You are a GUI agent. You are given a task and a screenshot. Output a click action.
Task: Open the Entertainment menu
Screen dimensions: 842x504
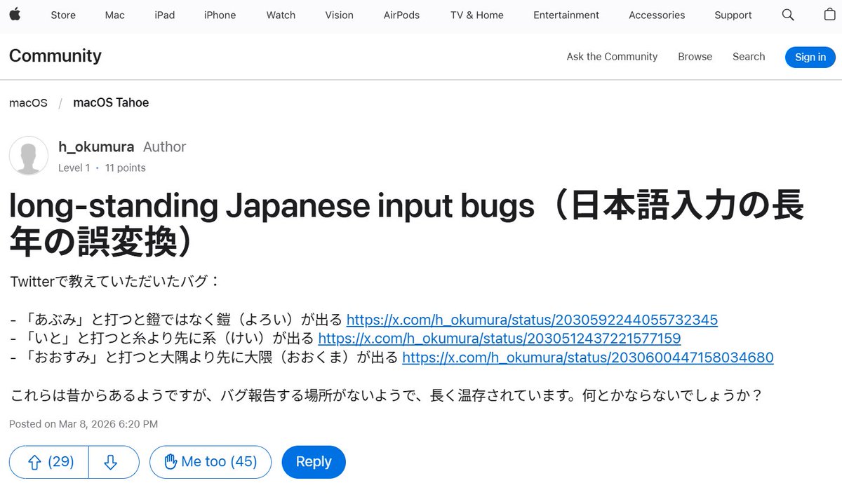pos(566,15)
